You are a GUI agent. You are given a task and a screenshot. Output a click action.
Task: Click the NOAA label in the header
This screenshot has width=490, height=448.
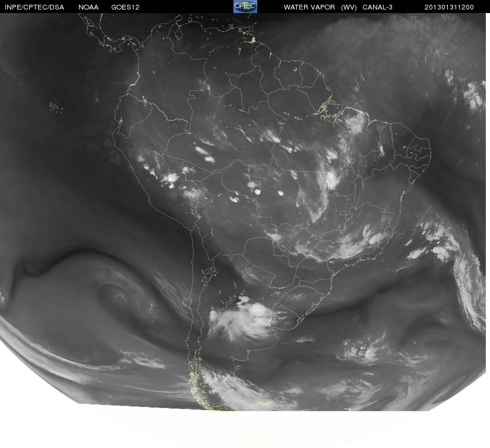click(x=88, y=7)
